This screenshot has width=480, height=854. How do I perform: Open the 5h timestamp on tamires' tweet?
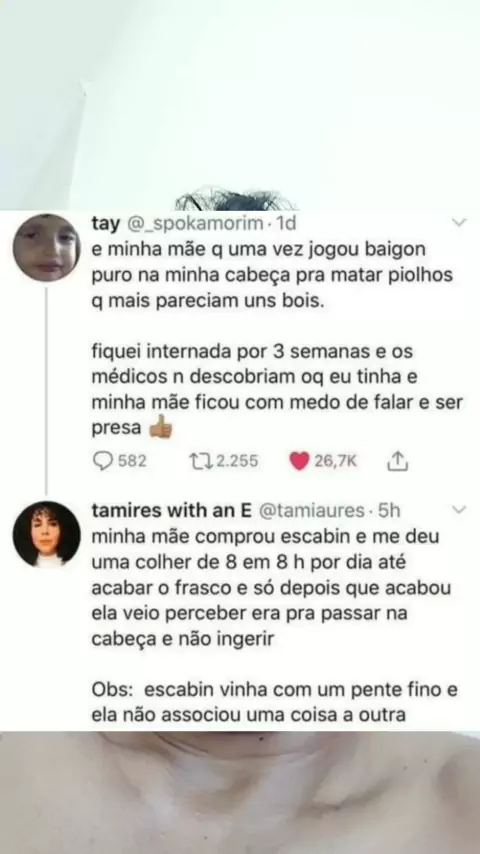389,510
